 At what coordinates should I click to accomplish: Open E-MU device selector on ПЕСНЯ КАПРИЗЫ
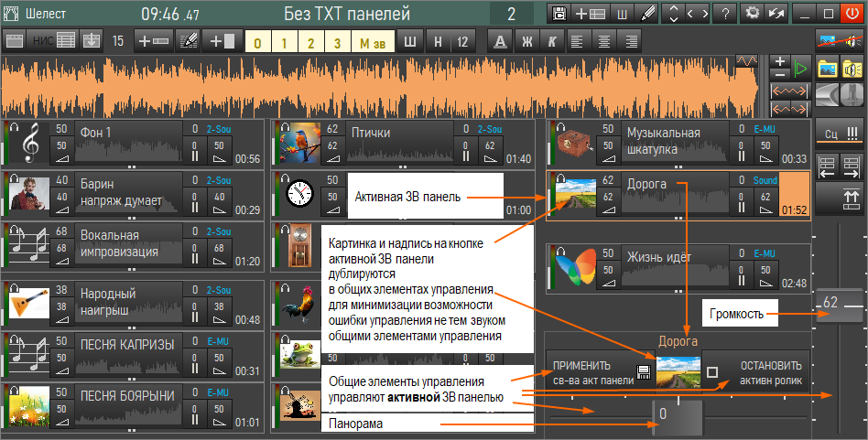click(218, 341)
